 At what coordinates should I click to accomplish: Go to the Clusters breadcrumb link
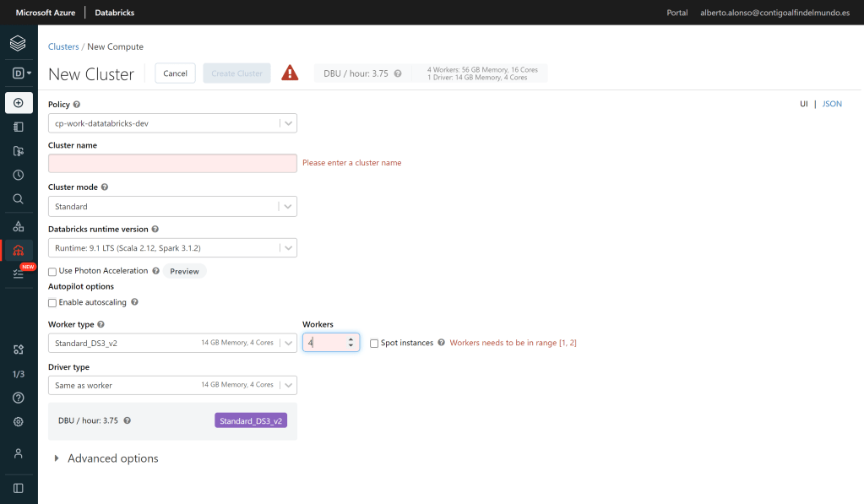(63, 47)
